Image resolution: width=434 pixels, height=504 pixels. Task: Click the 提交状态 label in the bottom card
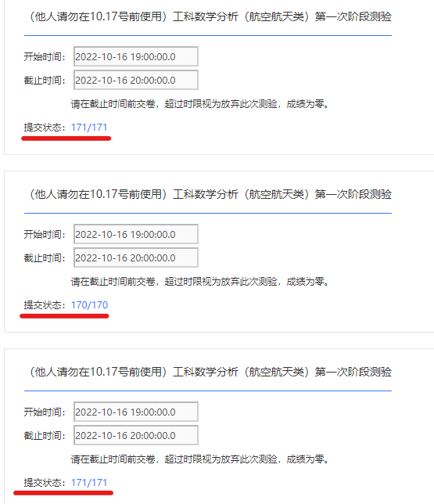pyautogui.click(x=45, y=482)
